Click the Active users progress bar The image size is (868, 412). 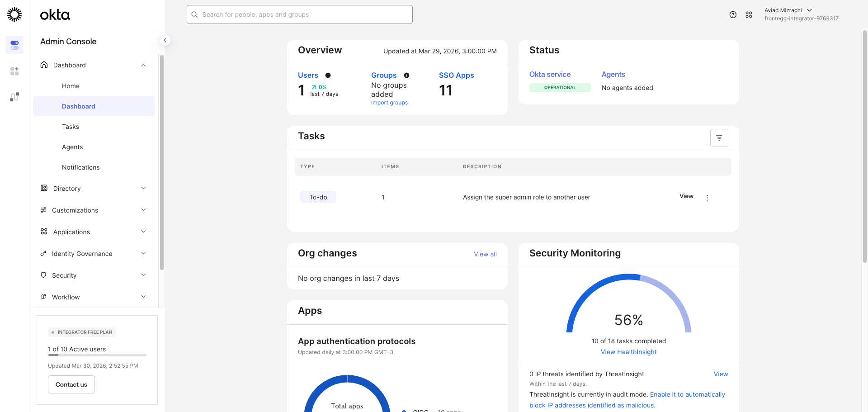[97, 355]
